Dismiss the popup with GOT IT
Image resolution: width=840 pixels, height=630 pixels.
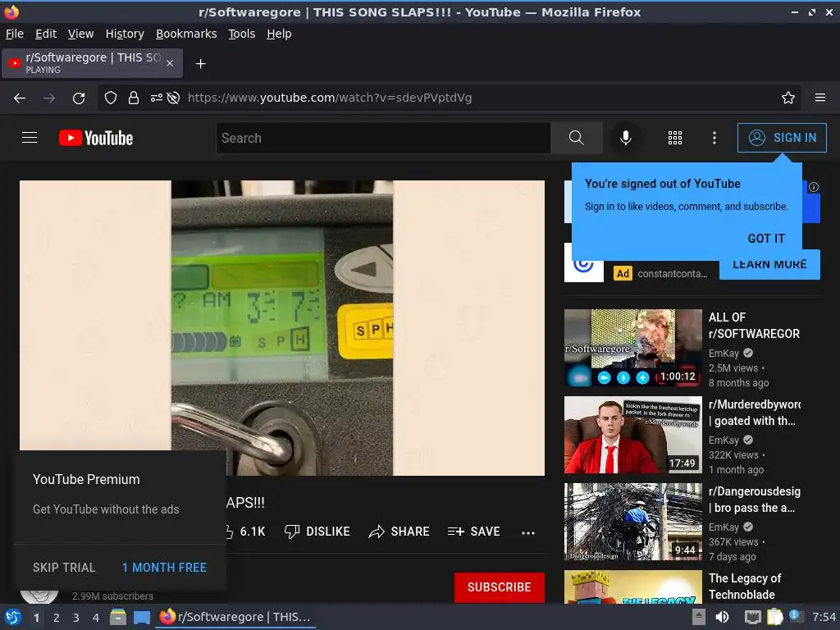(766, 239)
